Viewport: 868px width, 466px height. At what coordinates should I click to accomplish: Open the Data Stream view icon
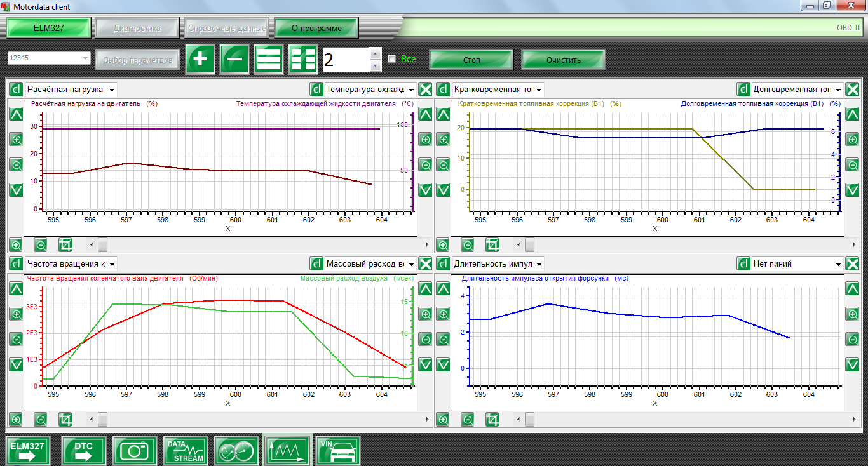[185, 451]
